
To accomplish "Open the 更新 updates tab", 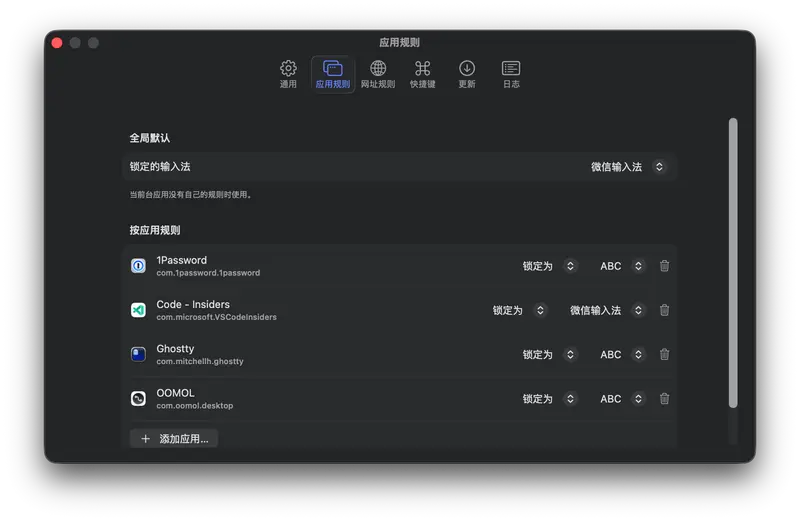I will pyautogui.click(x=467, y=74).
